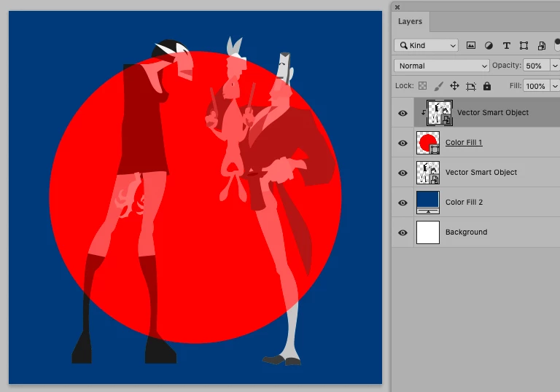
Task: Filter layers by adjustment layer icon
Action: [489, 45]
